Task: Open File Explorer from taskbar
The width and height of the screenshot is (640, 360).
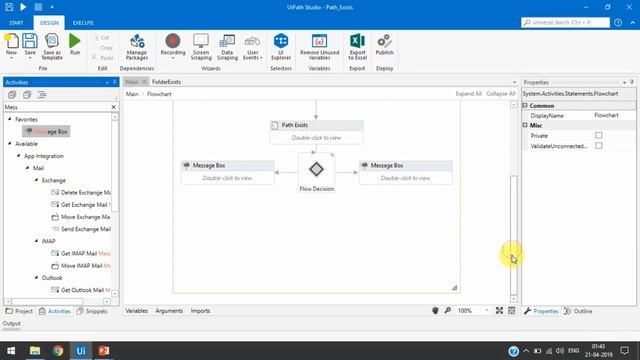Action: [35, 351]
